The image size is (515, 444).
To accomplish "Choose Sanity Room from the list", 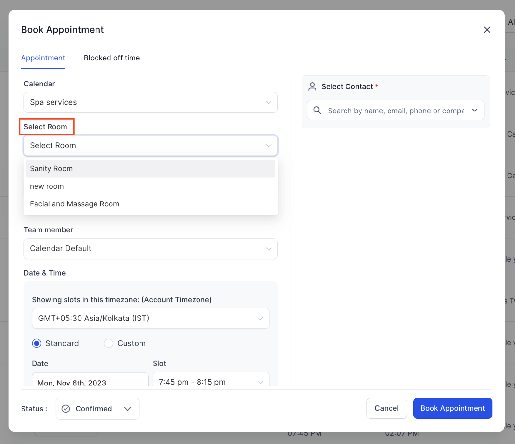I will [x=150, y=168].
